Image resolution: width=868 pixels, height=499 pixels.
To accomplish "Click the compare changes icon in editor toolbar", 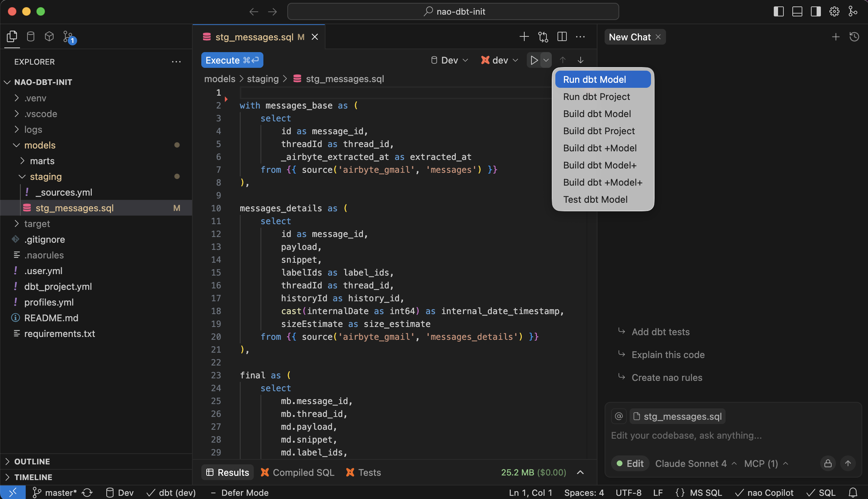I will [x=543, y=37].
